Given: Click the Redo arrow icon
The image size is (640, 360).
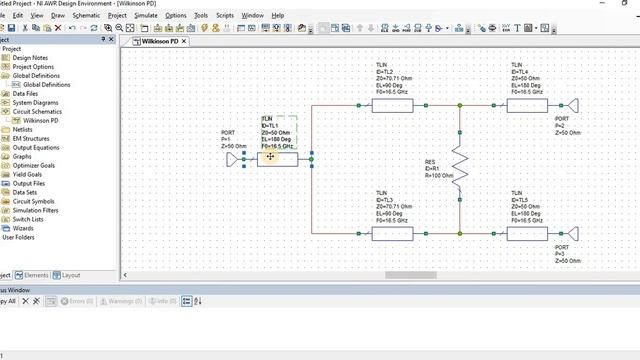Looking at the screenshot, I should (x=83, y=28).
